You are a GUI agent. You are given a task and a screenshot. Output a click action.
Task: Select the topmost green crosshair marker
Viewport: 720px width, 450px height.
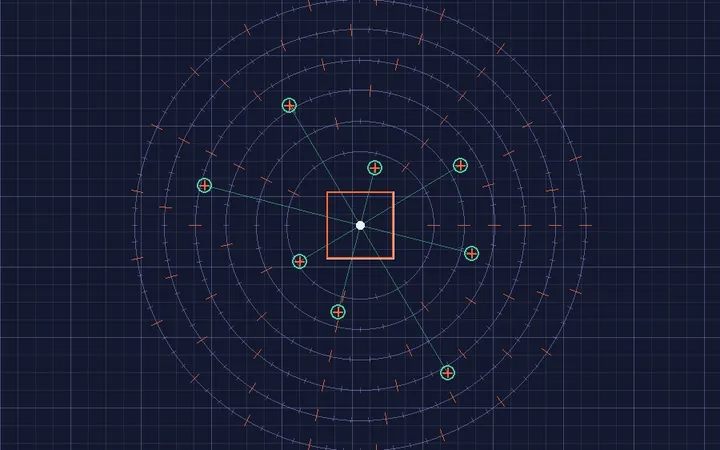289,106
